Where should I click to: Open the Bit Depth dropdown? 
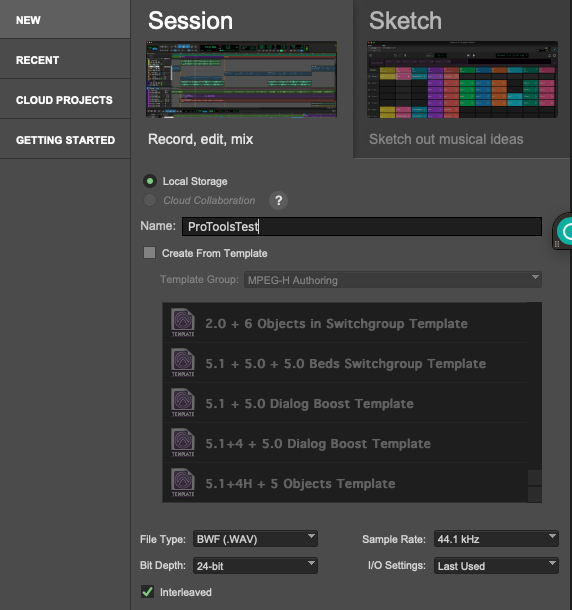coord(255,566)
